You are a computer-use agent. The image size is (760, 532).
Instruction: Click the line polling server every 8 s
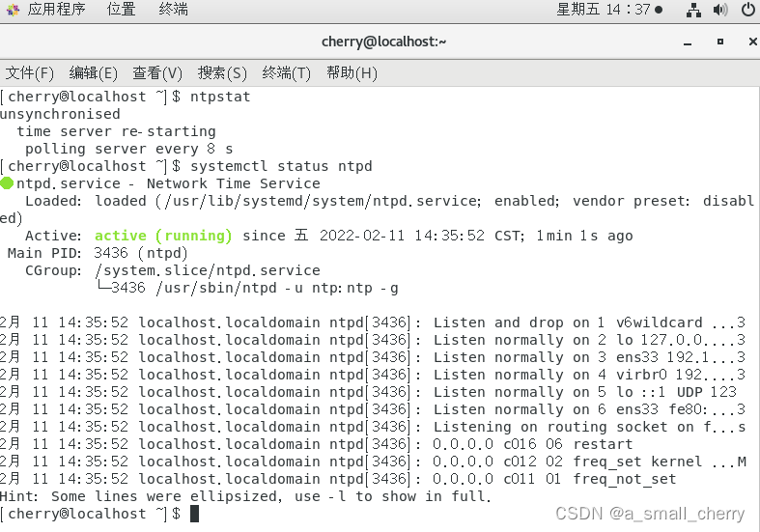pos(129,149)
